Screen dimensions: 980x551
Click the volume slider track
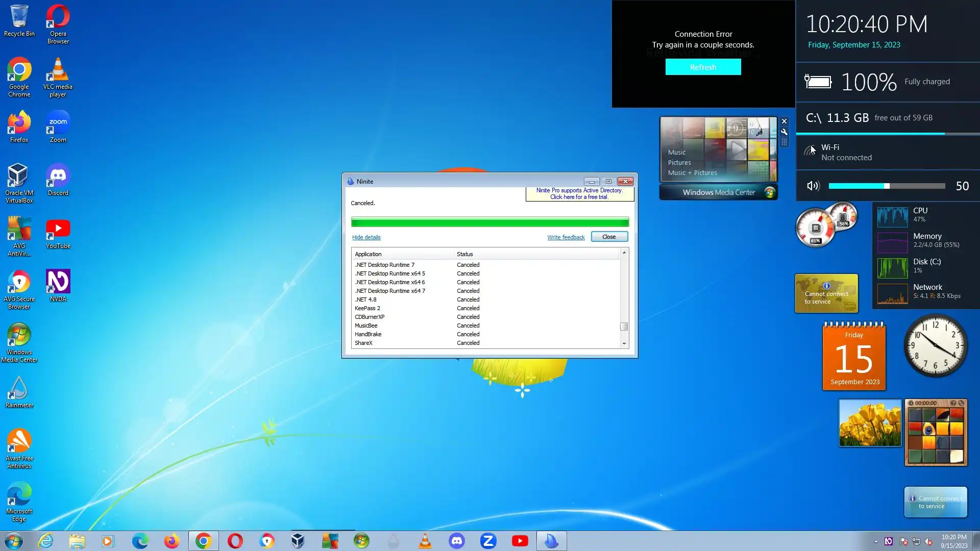[886, 186]
